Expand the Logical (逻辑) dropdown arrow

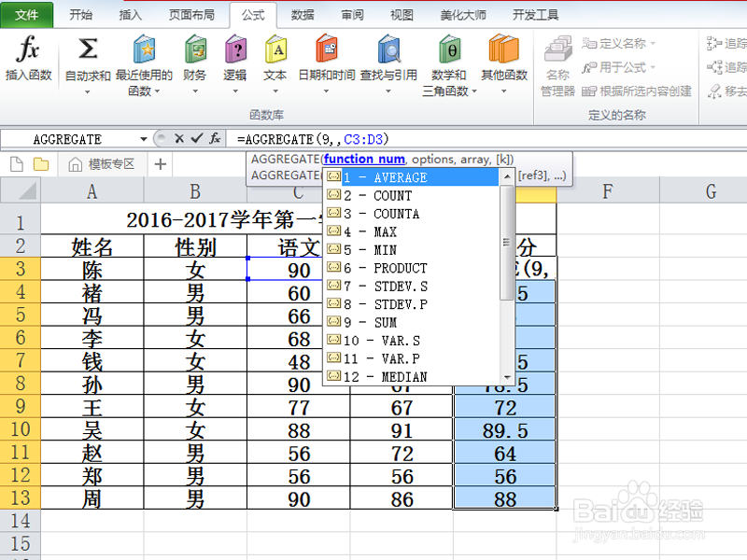point(235,91)
